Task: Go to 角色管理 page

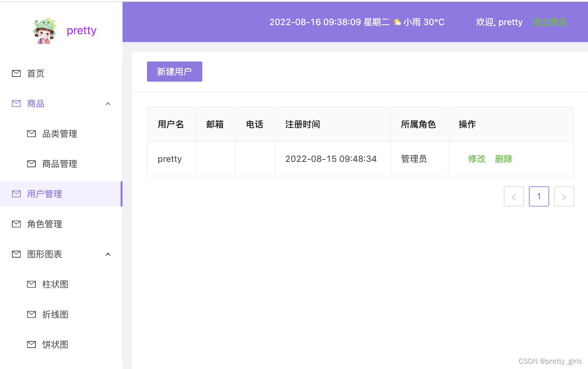Action: coord(61,224)
